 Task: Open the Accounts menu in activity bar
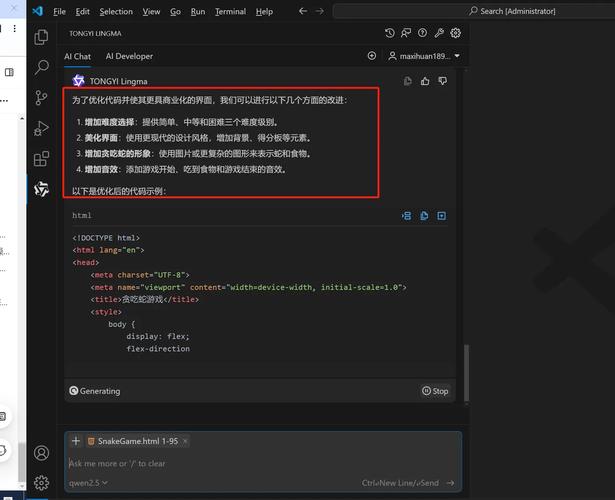click(x=41, y=454)
